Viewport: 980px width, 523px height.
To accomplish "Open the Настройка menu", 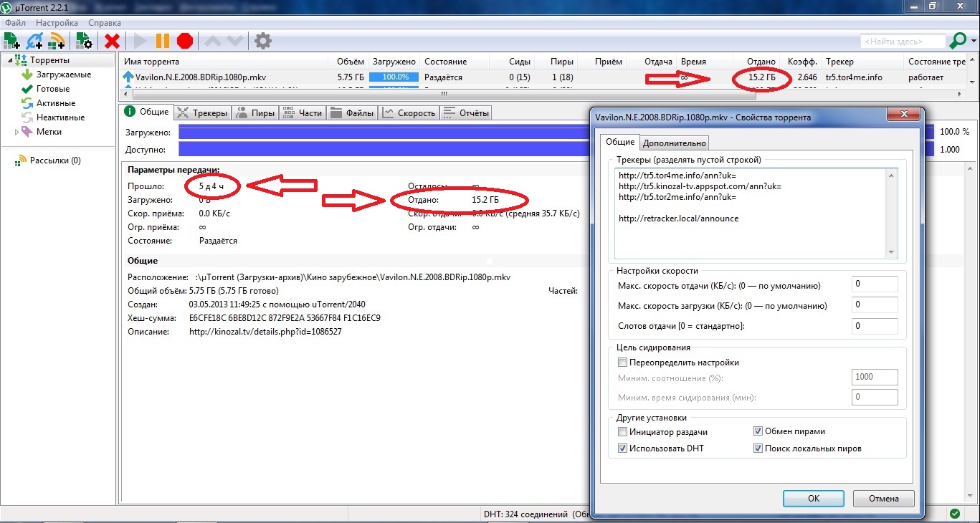I will (57, 23).
